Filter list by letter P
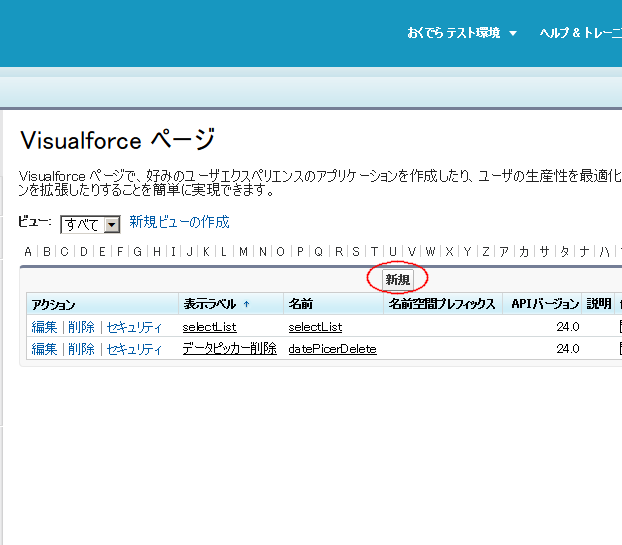Image resolution: width=622 pixels, height=545 pixels. pos(300,252)
